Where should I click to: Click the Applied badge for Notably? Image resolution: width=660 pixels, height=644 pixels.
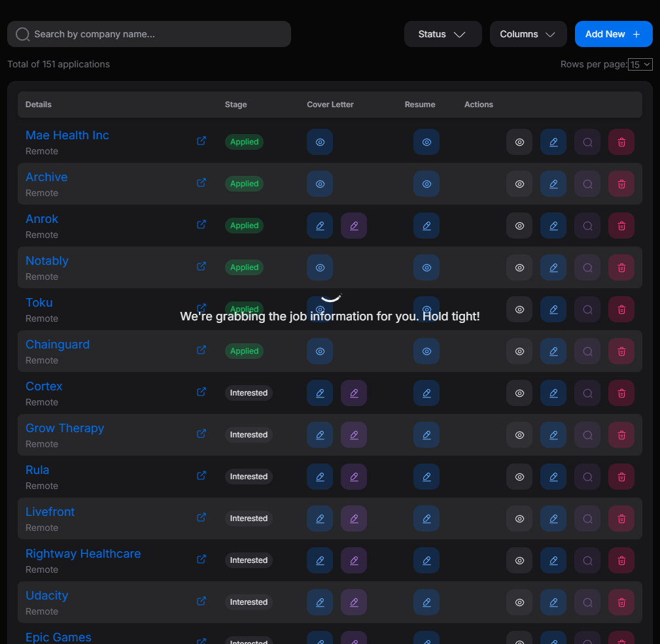[x=244, y=267]
